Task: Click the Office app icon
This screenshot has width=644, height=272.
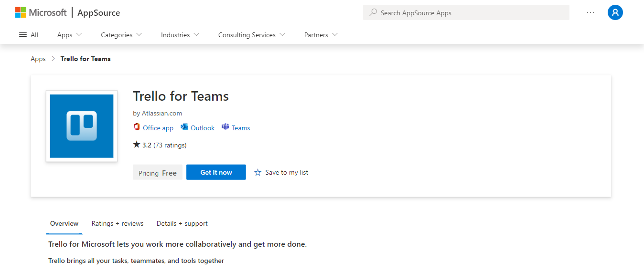Action: (x=137, y=127)
